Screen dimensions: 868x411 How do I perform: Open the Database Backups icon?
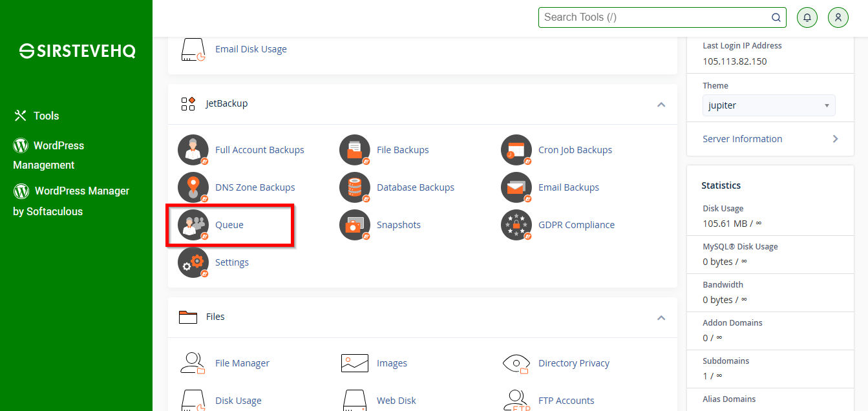pos(355,187)
